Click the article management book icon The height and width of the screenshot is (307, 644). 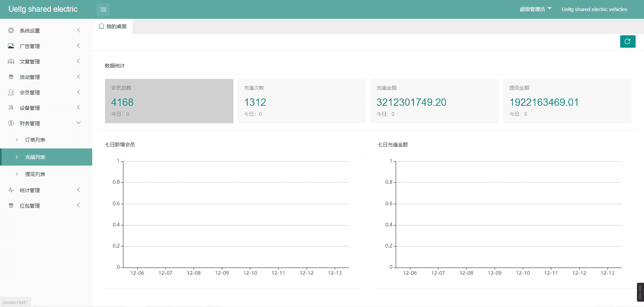coord(11,61)
